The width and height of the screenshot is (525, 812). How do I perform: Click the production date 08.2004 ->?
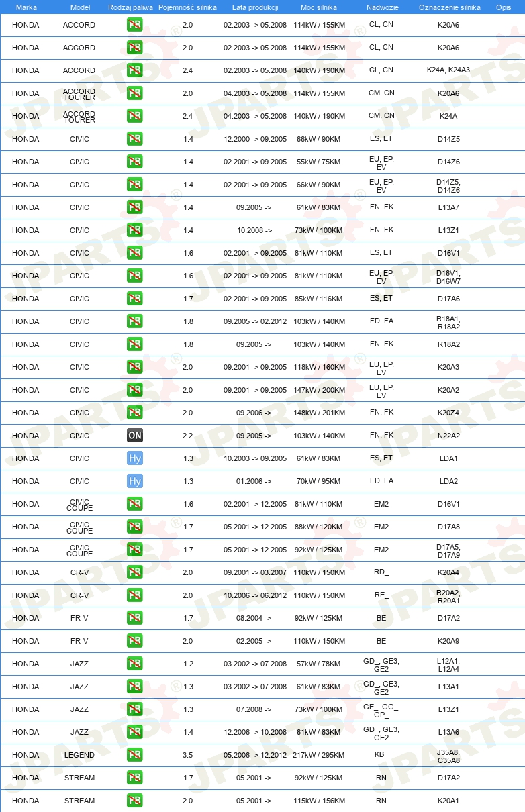(254, 618)
